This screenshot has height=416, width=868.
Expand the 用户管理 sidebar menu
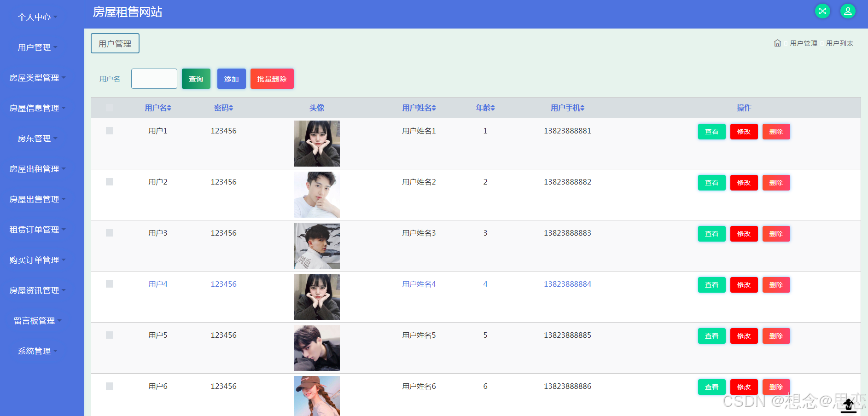point(38,47)
